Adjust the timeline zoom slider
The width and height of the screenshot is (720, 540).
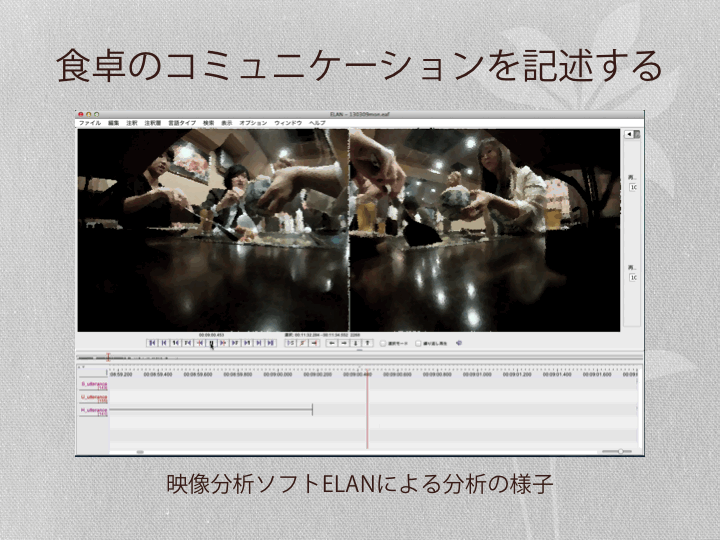point(620,451)
